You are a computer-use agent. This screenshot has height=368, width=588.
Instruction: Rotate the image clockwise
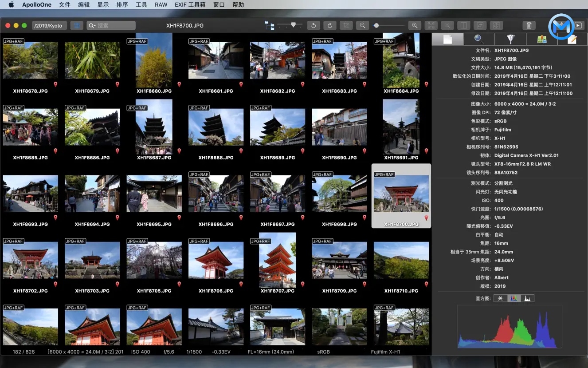[329, 26]
